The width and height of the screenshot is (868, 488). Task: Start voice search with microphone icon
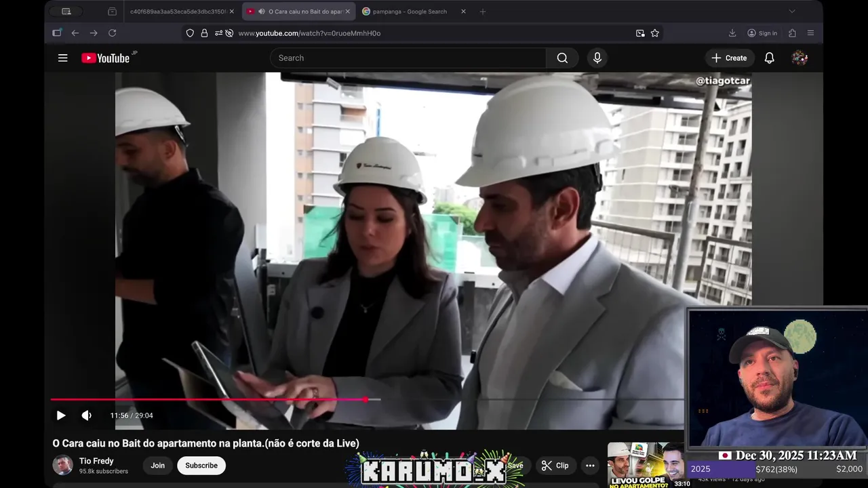[597, 58]
